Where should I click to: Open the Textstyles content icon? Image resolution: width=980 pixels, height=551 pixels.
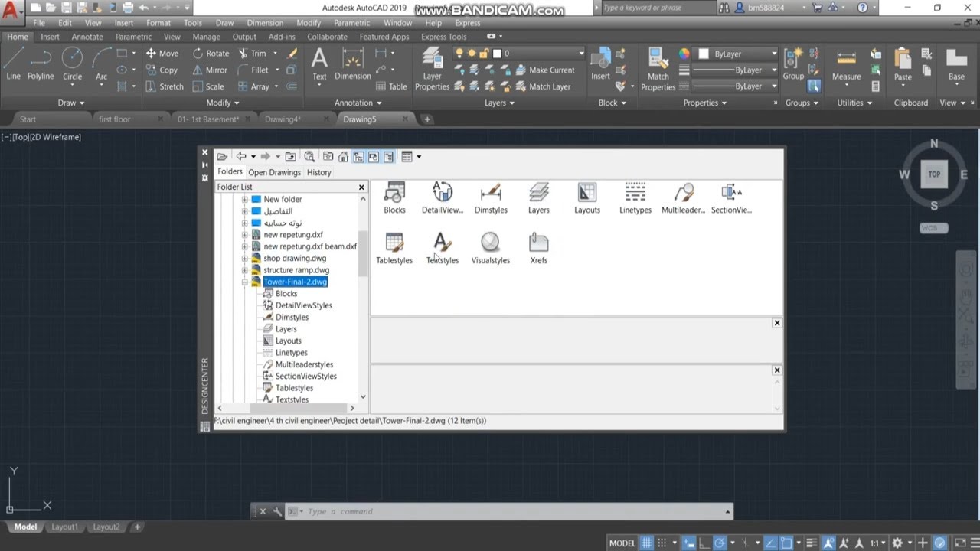point(443,249)
